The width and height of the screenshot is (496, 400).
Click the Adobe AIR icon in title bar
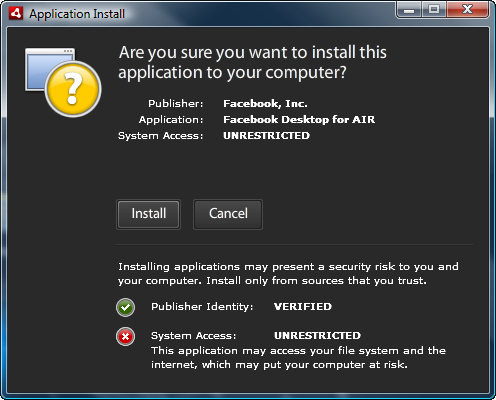tap(16, 13)
